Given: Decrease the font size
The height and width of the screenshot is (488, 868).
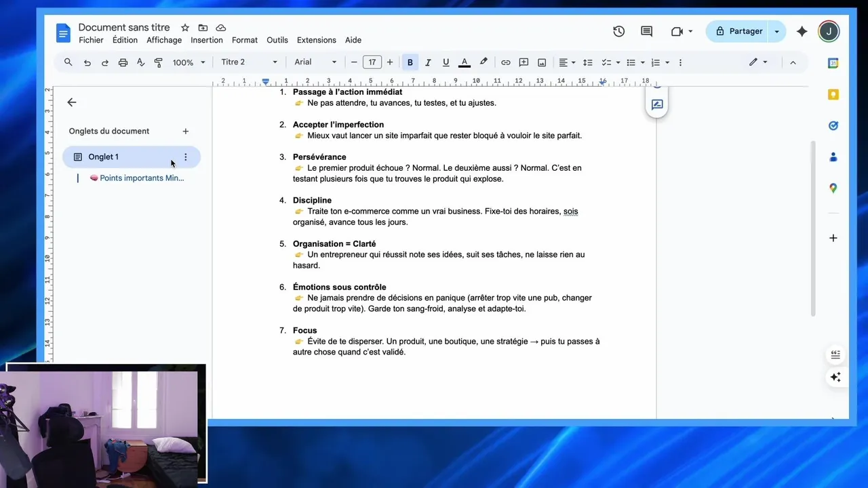Looking at the screenshot, I should [x=354, y=62].
